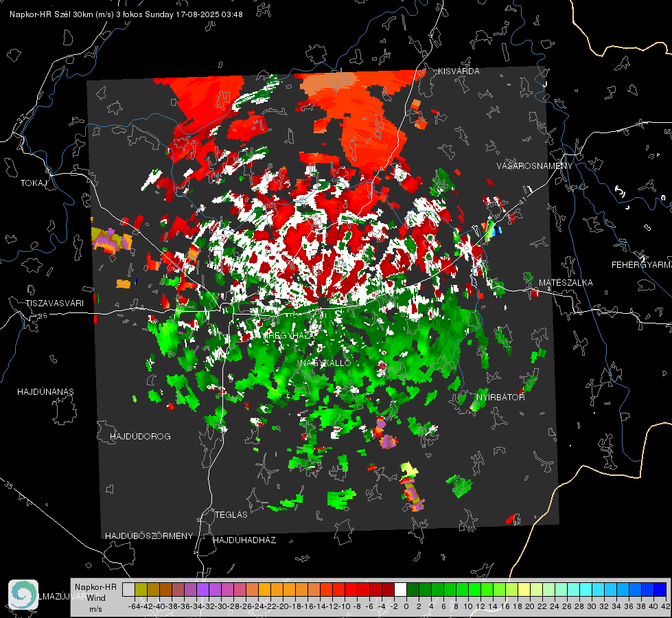Click the Napkor-HR legend title

pyautogui.click(x=95, y=586)
